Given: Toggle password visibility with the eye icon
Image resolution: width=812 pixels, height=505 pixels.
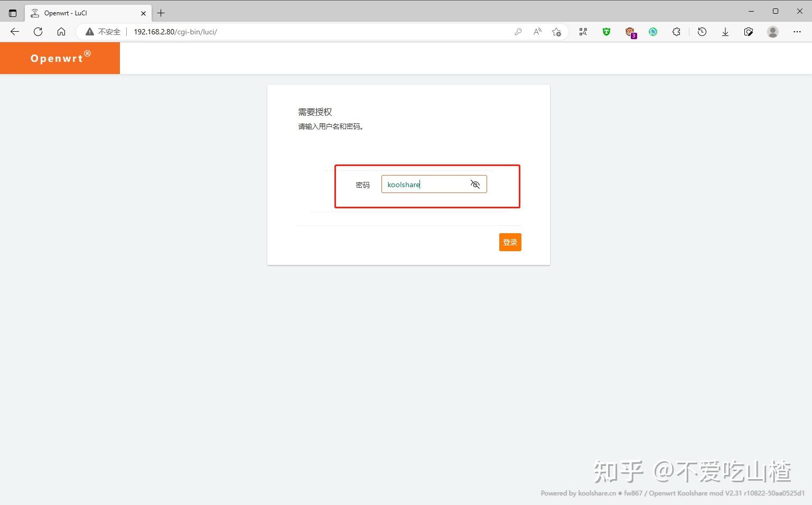Looking at the screenshot, I should tap(474, 184).
